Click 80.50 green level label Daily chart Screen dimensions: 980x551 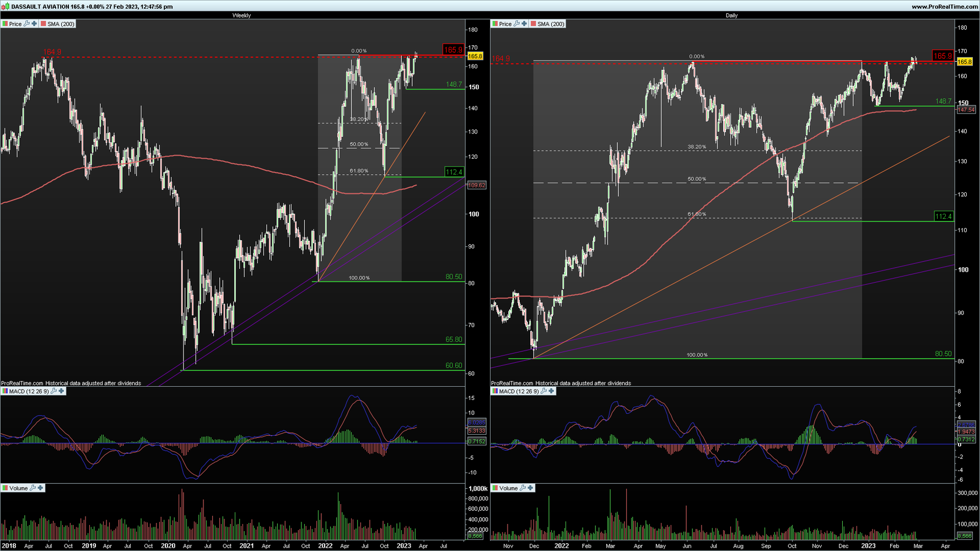pyautogui.click(x=944, y=354)
